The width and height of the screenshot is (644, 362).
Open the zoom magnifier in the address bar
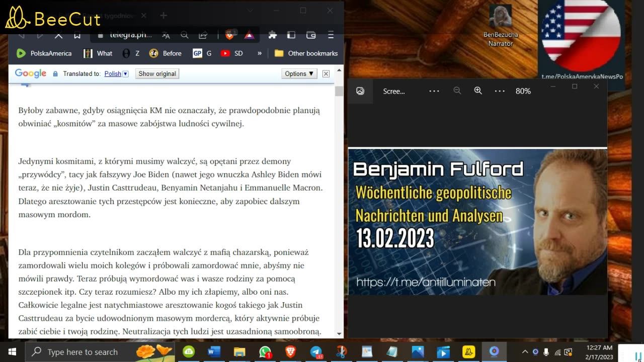click(184, 35)
